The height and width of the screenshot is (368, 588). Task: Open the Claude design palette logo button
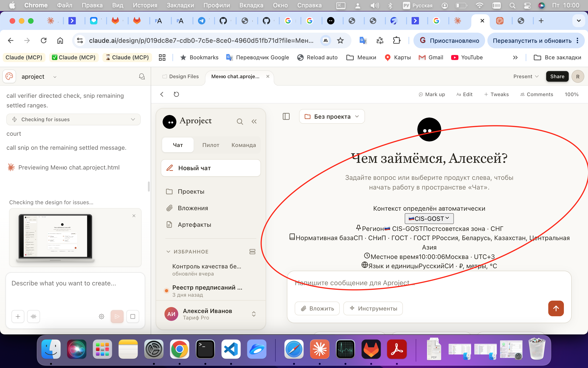9,77
